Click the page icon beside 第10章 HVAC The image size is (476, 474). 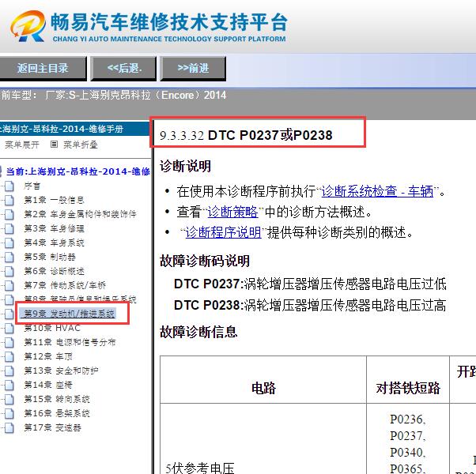pyautogui.click(x=9, y=328)
